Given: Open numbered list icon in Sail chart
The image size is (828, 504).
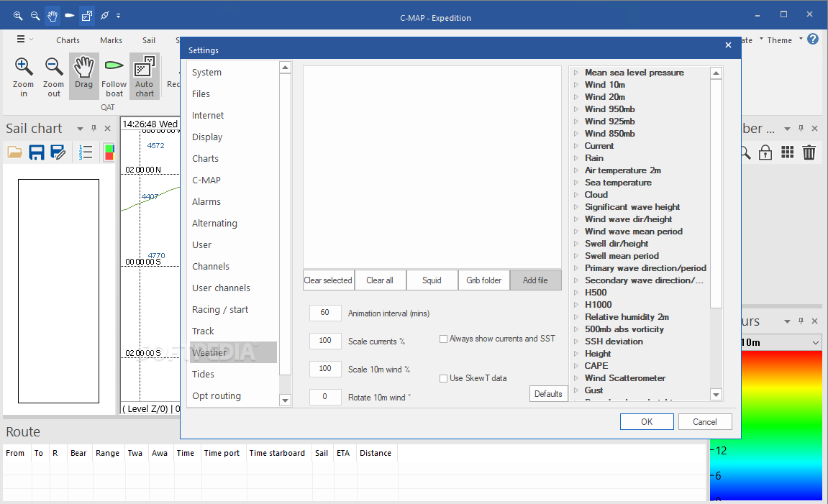Looking at the screenshot, I should point(86,152).
